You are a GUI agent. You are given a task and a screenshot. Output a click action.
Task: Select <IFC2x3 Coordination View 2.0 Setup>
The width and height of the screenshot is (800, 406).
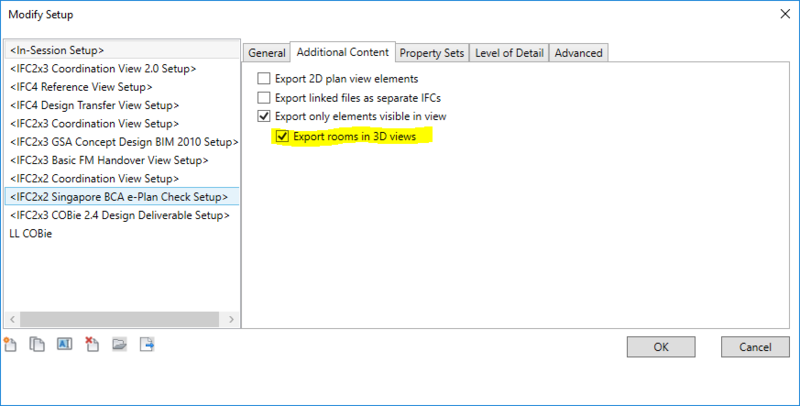[x=122, y=68]
